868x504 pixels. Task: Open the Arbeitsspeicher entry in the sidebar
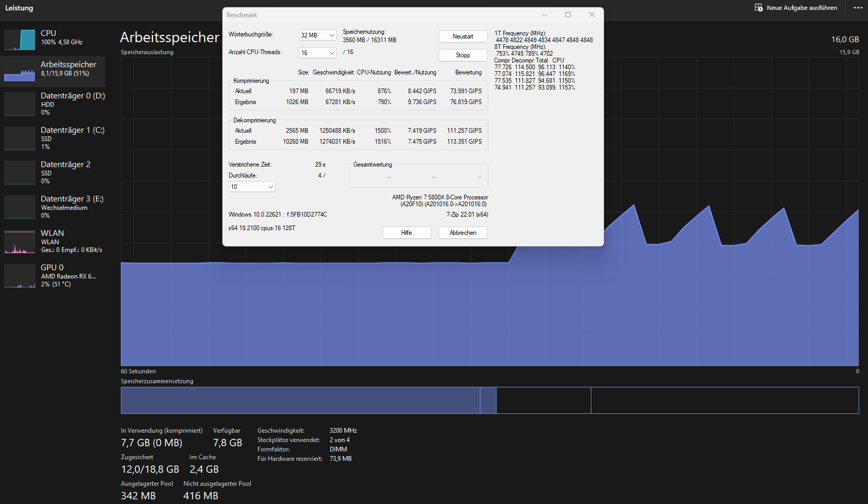click(53, 71)
